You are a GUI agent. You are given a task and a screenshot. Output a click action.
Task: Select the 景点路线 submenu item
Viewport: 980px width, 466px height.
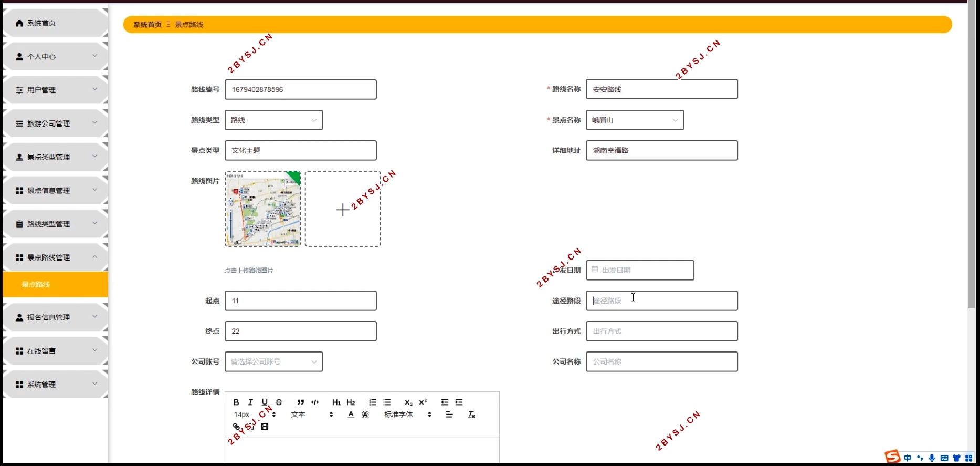[x=55, y=284]
